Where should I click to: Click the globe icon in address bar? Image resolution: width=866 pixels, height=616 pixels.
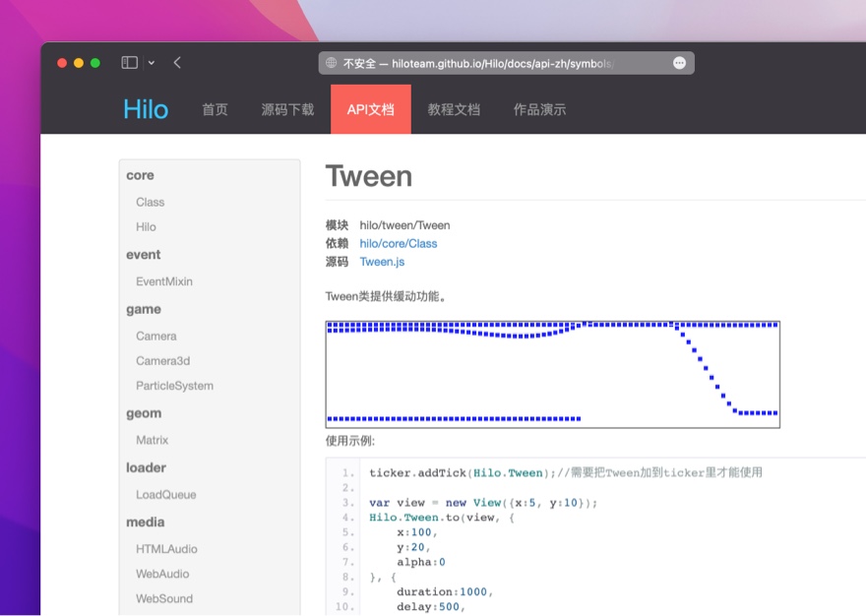click(332, 63)
